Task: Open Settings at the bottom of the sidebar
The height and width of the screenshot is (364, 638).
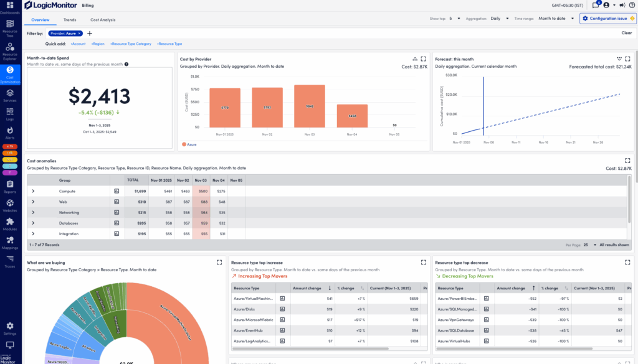Action: tap(9, 326)
